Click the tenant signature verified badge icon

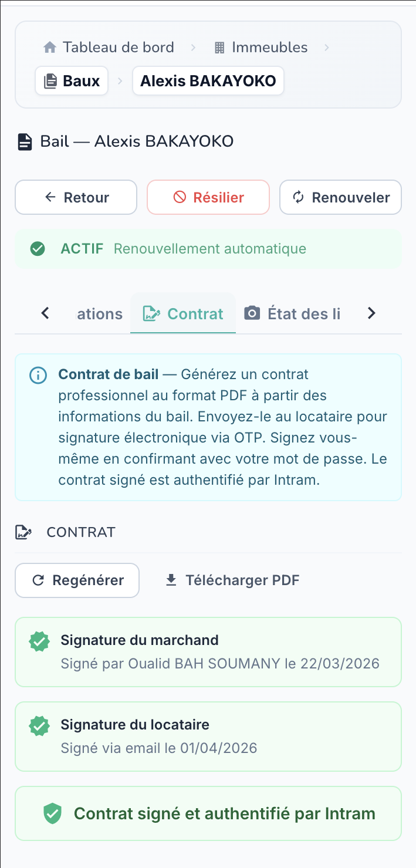coord(39,726)
